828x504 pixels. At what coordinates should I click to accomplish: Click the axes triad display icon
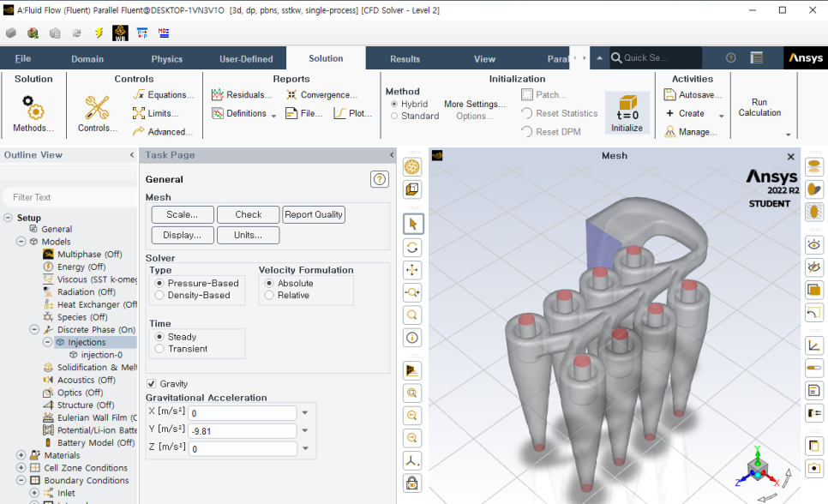tap(814, 346)
